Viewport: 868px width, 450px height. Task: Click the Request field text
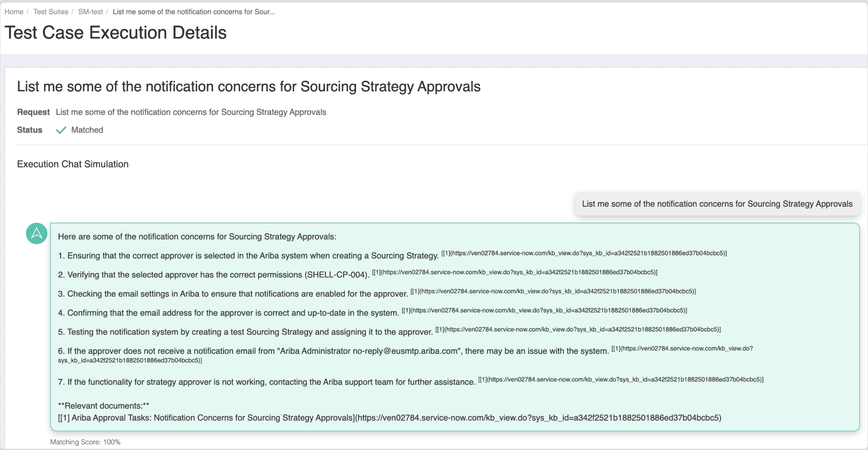pos(191,112)
